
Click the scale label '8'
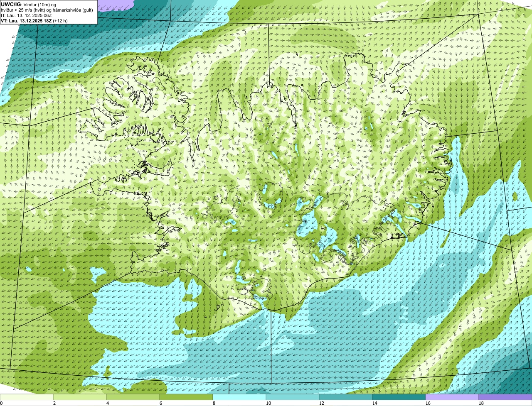coord(214,403)
